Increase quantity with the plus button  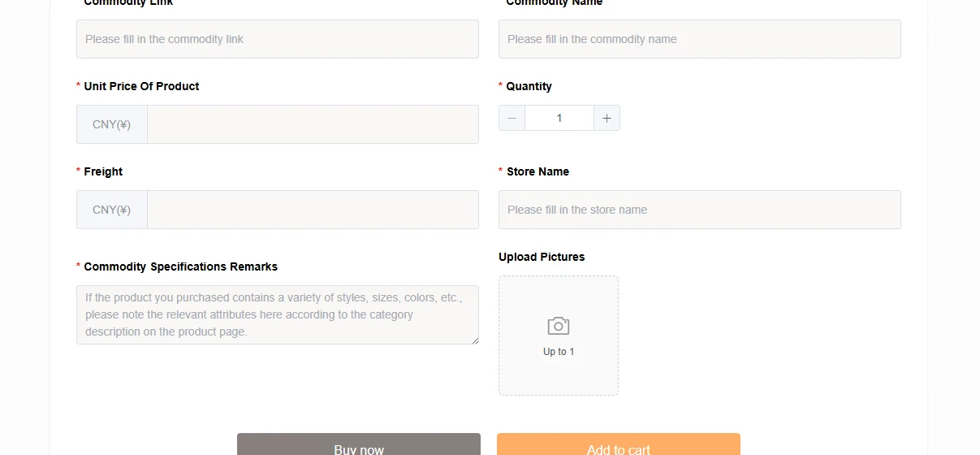[x=607, y=118]
